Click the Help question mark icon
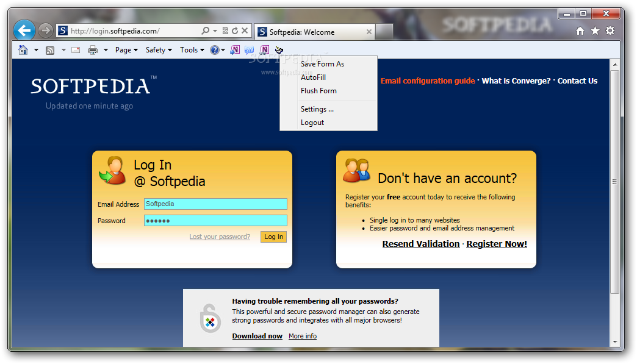The height and width of the screenshot is (364, 637). point(215,50)
